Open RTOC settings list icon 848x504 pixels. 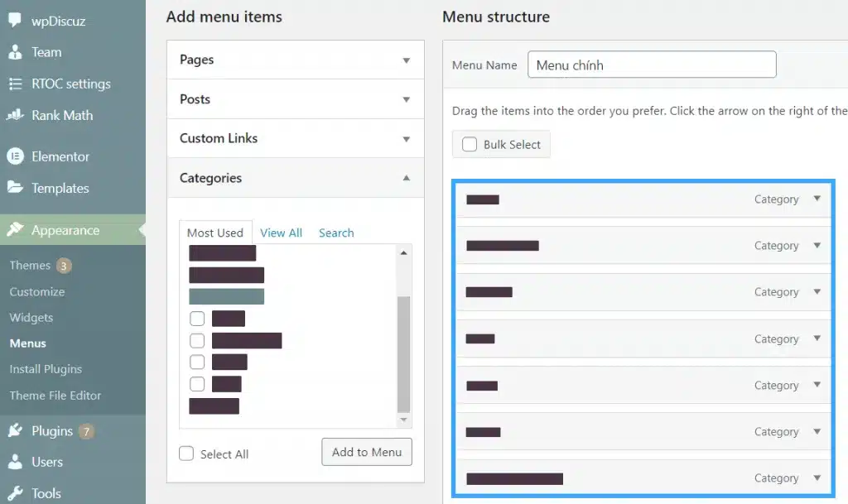pyautogui.click(x=15, y=84)
